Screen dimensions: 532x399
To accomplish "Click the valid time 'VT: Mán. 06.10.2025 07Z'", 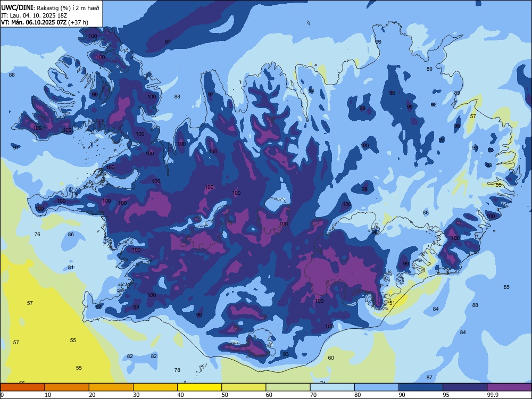I will tap(34, 22).
